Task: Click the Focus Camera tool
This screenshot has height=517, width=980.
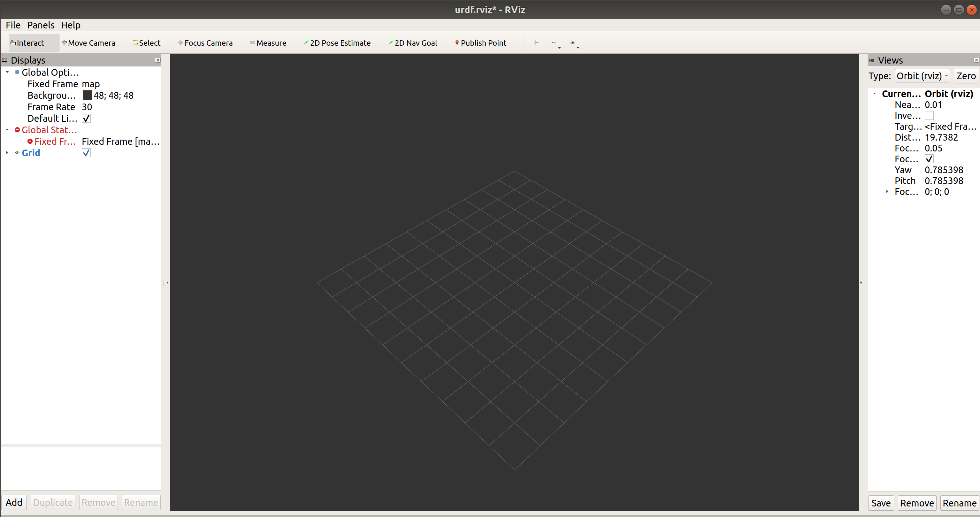Action: point(206,43)
